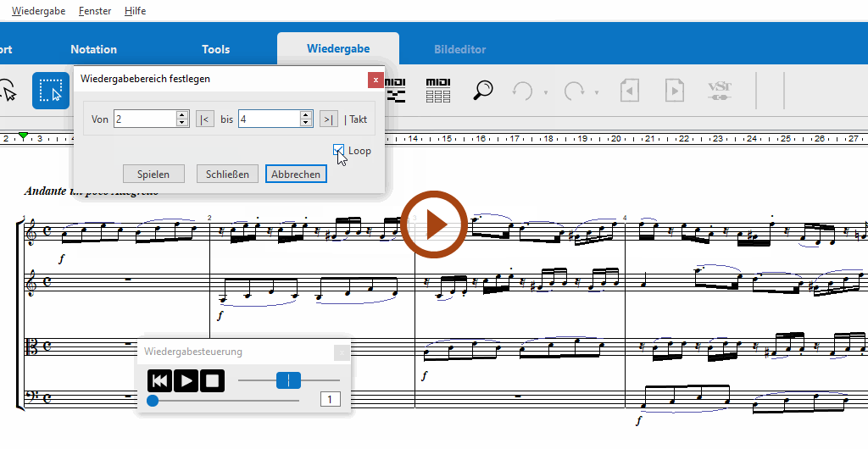This screenshot has height=449, width=868.
Task: Open the MIDI grid settings icon
Action: (438, 91)
